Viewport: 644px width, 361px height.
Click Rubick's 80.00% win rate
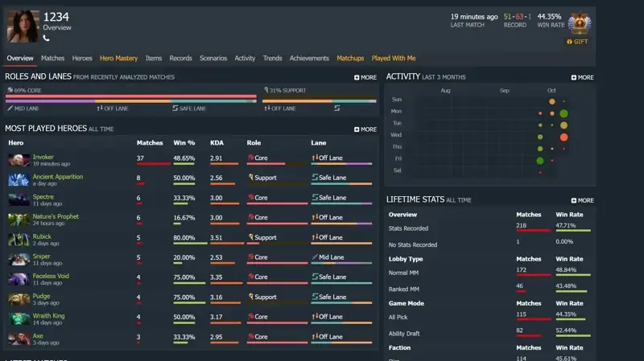coord(184,237)
